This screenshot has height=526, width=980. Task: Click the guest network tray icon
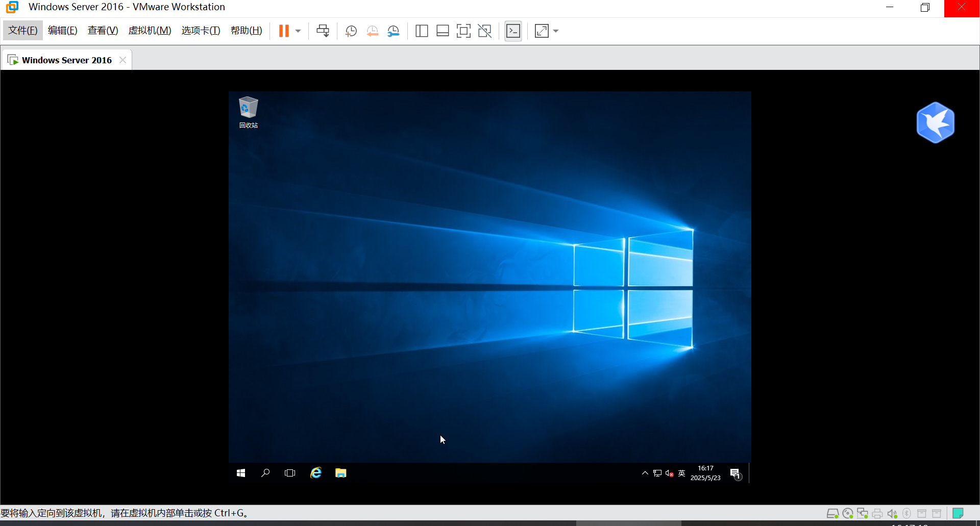(x=657, y=473)
